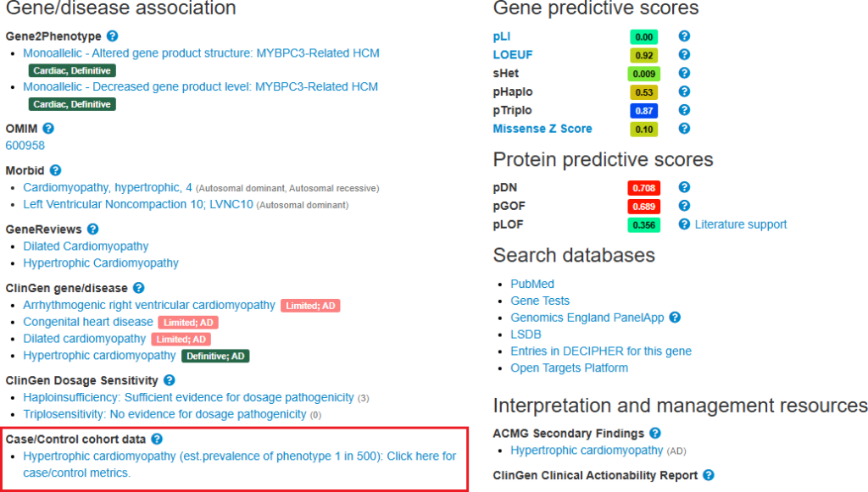Viewport: 868px width, 492px height.
Task: Open OMIM entry 600958
Action: pyautogui.click(x=25, y=146)
